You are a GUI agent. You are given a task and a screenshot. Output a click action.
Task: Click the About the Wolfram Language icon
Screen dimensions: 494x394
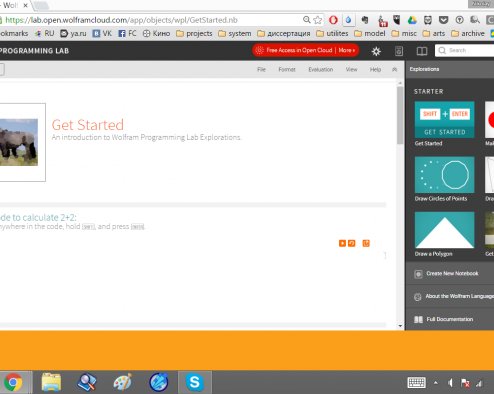click(417, 297)
